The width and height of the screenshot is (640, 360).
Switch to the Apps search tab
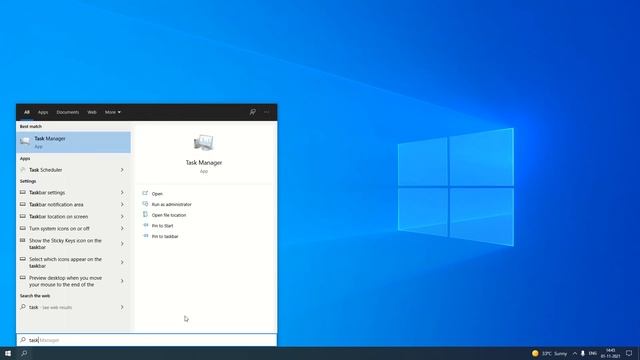point(43,112)
